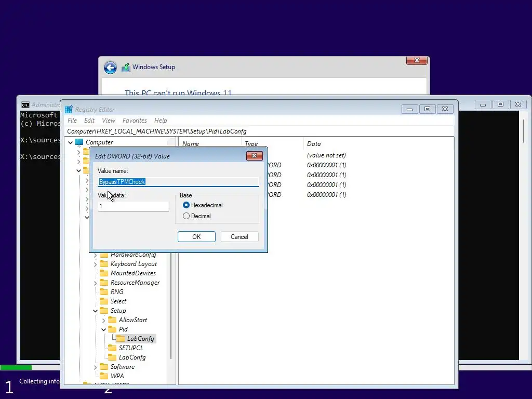Collapse the Setup key
This screenshot has height=399, width=532.
point(96,311)
